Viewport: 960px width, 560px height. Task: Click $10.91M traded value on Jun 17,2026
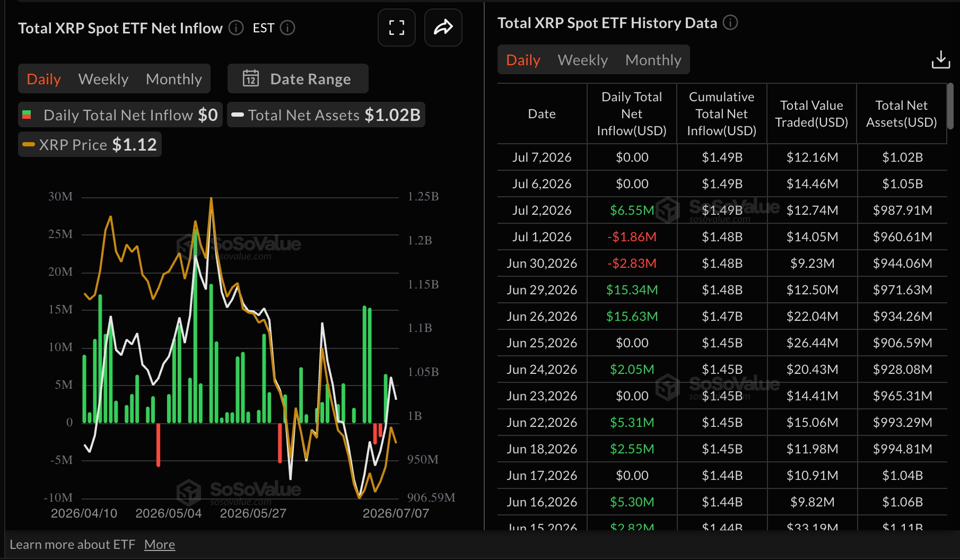(813, 476)
